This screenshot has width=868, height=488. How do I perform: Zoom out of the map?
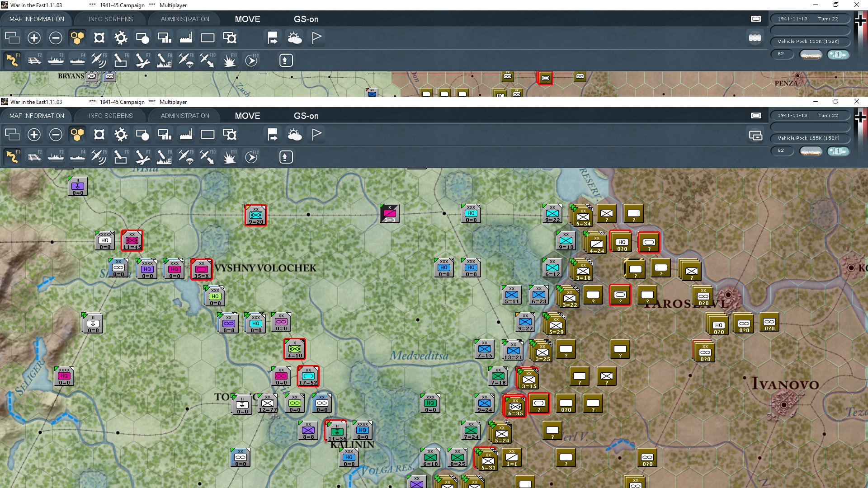pos(56,135)
